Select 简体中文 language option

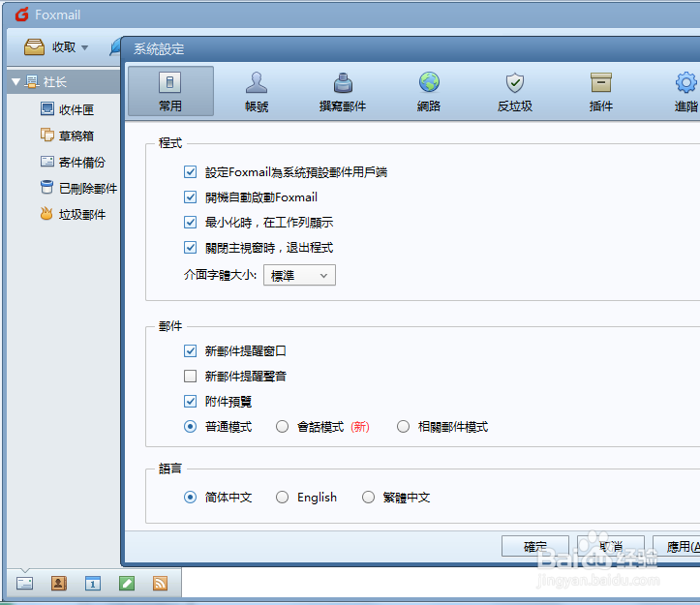(x=190, y=497)
